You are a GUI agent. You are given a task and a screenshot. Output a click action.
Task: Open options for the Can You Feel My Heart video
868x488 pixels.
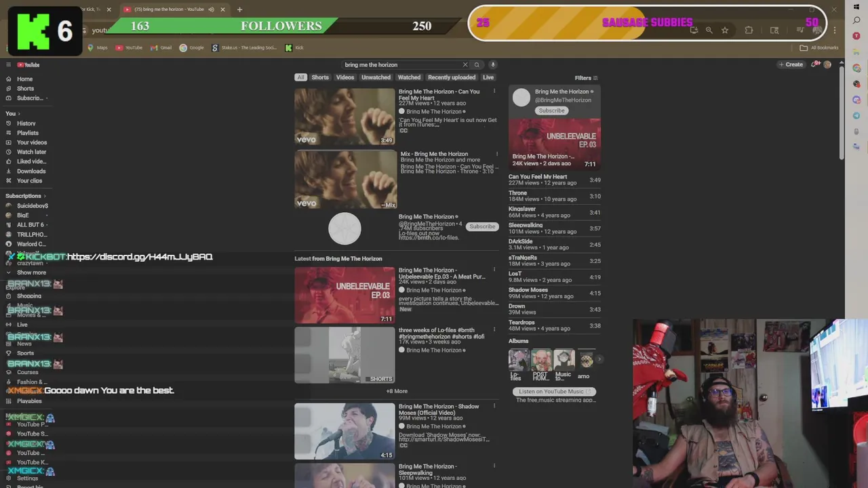click(x=494, y=91)
